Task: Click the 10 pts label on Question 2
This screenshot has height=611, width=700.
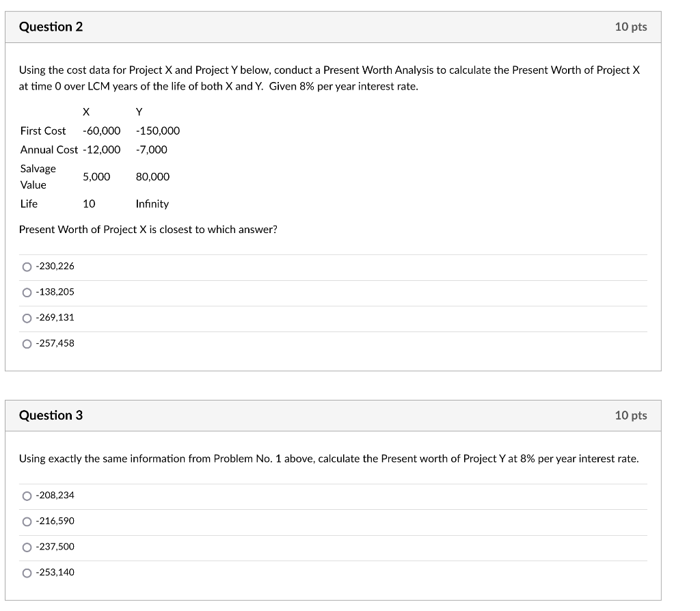Action: coord(631,27)
